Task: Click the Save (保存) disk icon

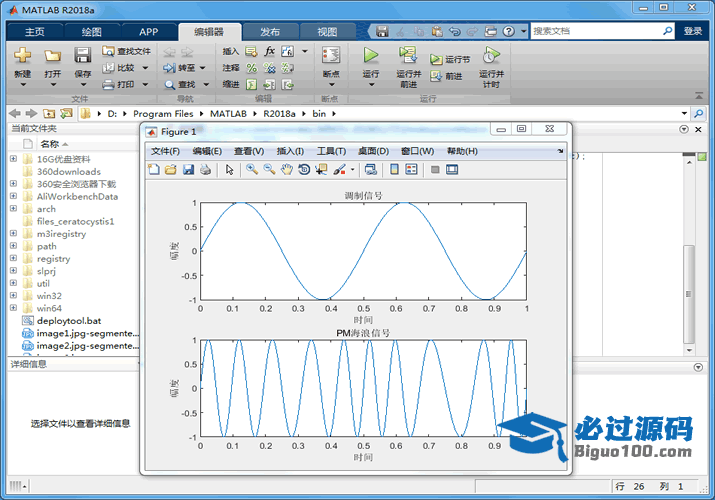Action: pyautogui.click(x=83, y=56)
